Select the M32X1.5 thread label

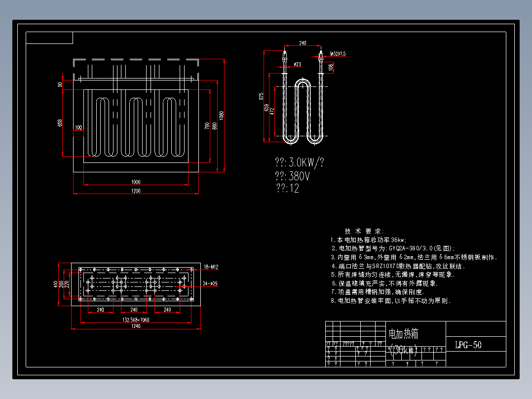338,54
